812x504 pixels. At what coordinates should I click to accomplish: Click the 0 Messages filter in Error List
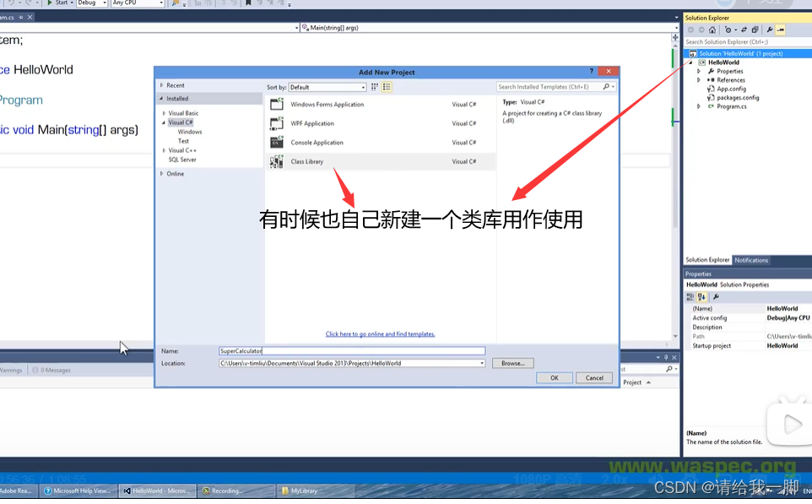[x=51, y=370]
